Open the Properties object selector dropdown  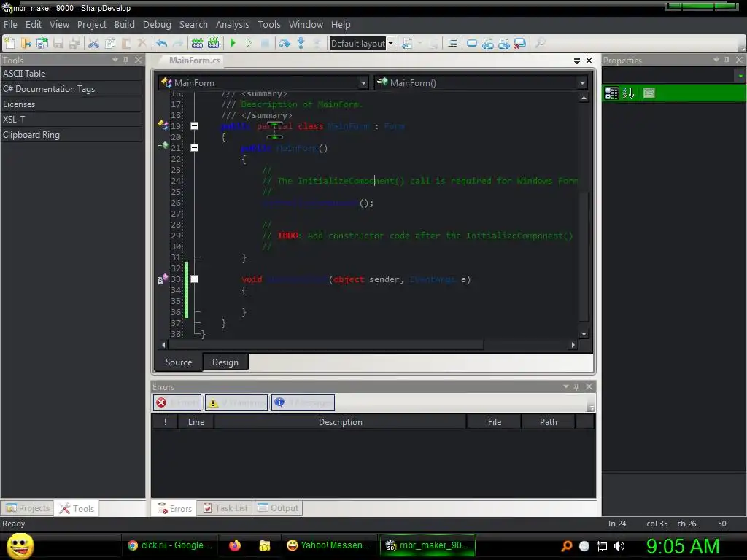(740, 75)
